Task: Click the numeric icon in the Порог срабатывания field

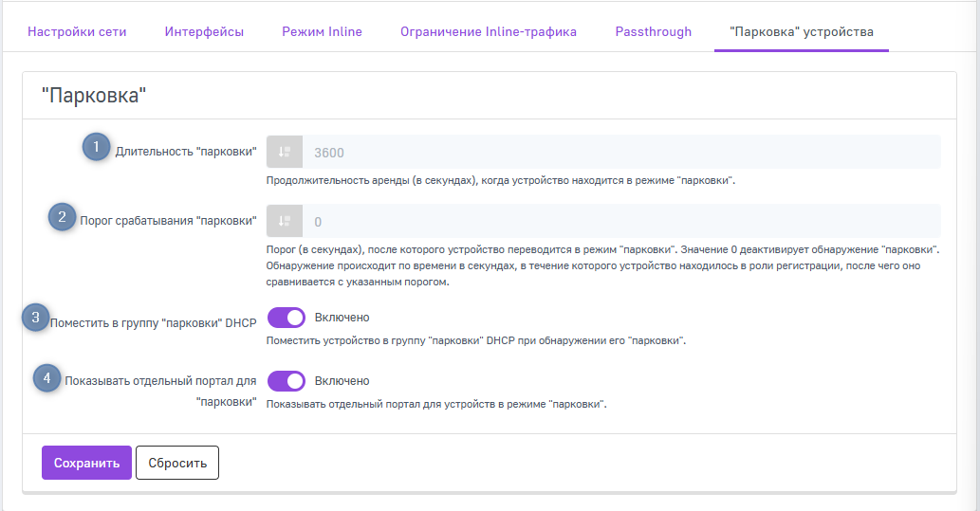Action: 285,221
